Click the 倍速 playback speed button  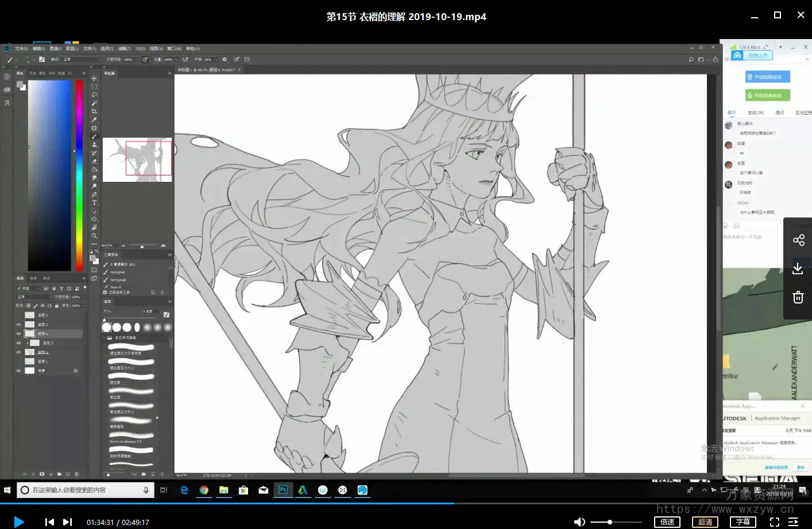pyautogui.click(x=667, y=522)
